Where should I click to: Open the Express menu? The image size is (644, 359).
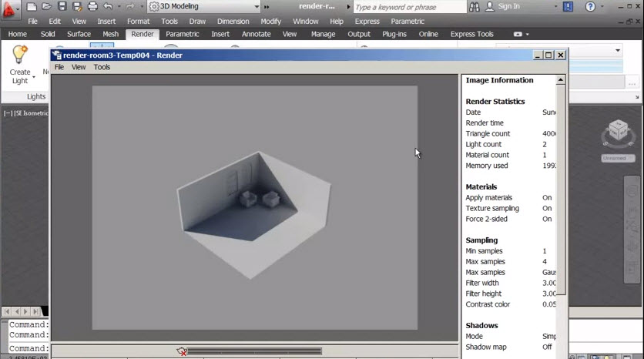coord(367,22)
